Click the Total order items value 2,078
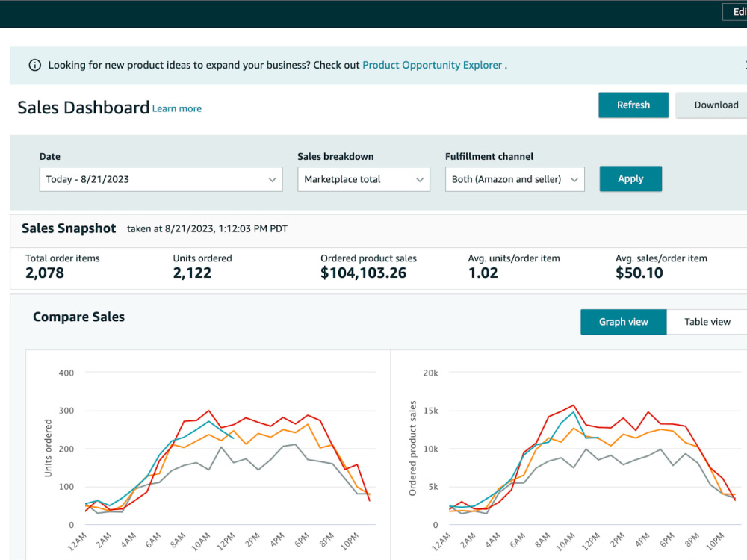 tap(45, 273)
